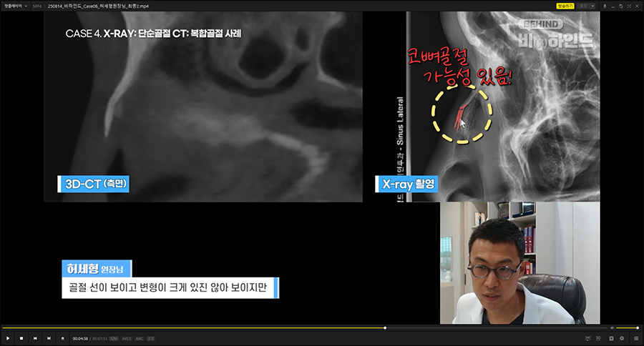Stop the video playback
The image size is (644, 346).
[x=21, y=338]
